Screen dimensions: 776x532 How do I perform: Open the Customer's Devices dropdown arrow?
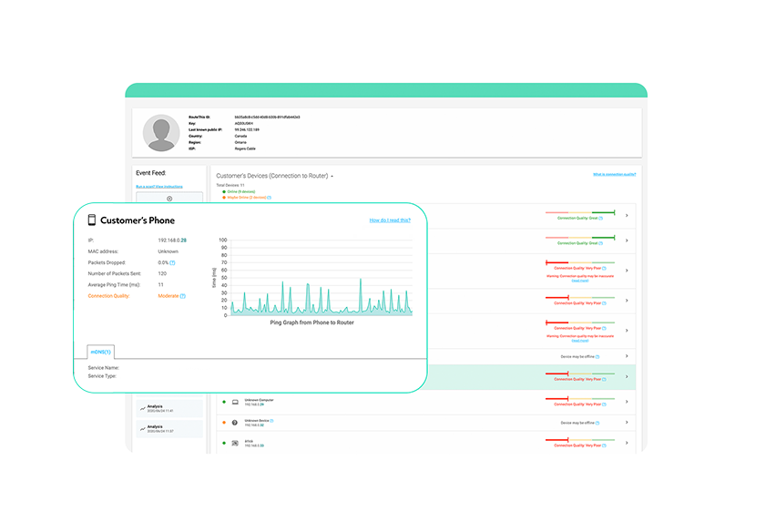pos(332,176)
